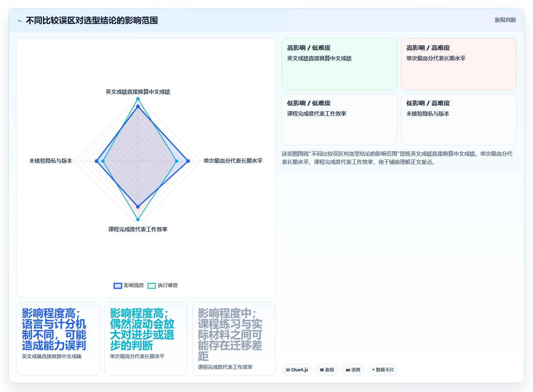Click the description paragraph starting 这张图围绕
Screen dimensions: 533x392
tap(397, 158)
